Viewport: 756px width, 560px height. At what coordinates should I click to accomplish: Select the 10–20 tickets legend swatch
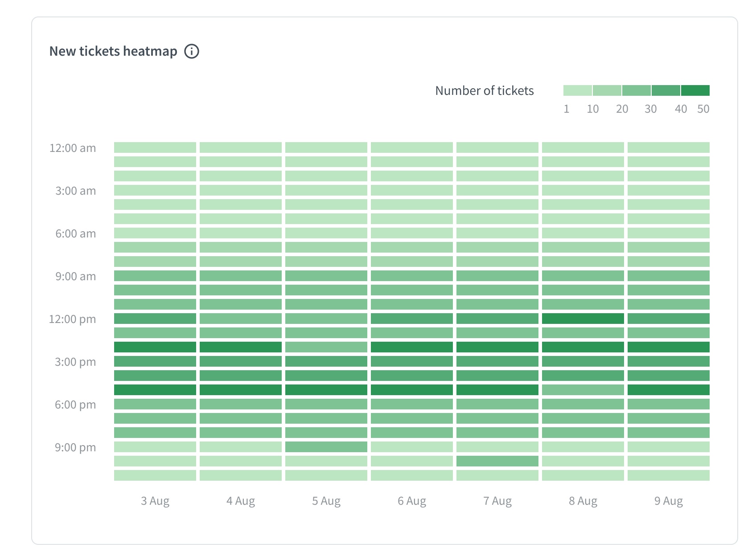click(607, 90)
